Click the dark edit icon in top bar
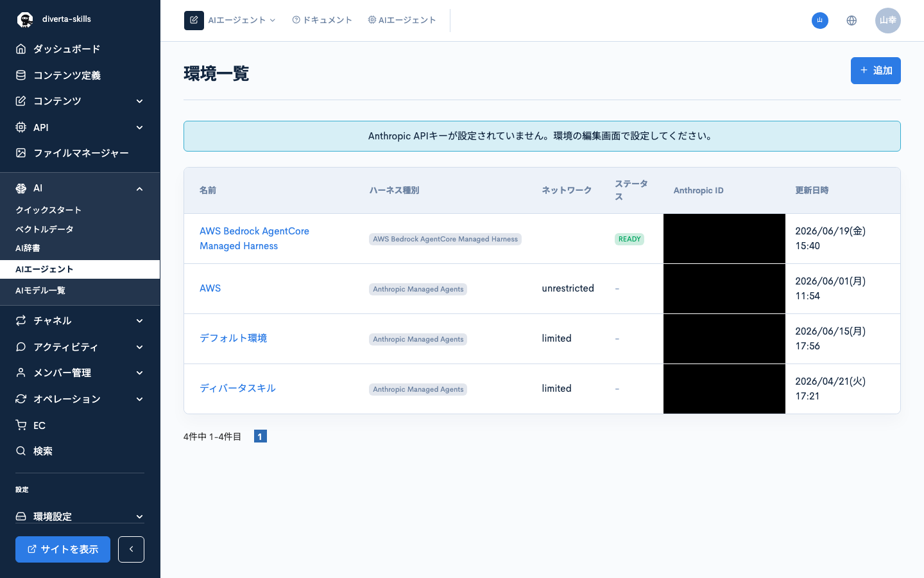Screen dimensions: 924x578 pos(194,21)
